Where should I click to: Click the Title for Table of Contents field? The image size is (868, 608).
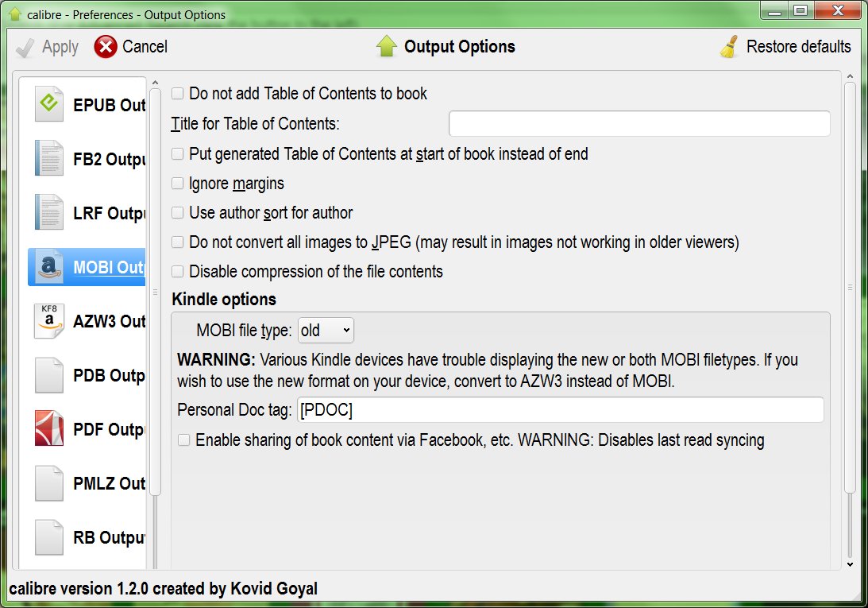(x=639, y=123)
